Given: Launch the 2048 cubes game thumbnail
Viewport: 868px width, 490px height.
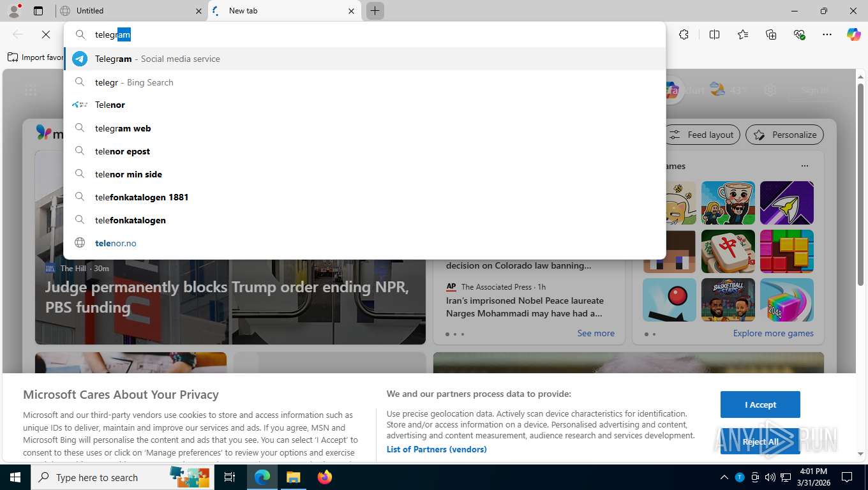Looking at the screenshot, I should point(787,300).
